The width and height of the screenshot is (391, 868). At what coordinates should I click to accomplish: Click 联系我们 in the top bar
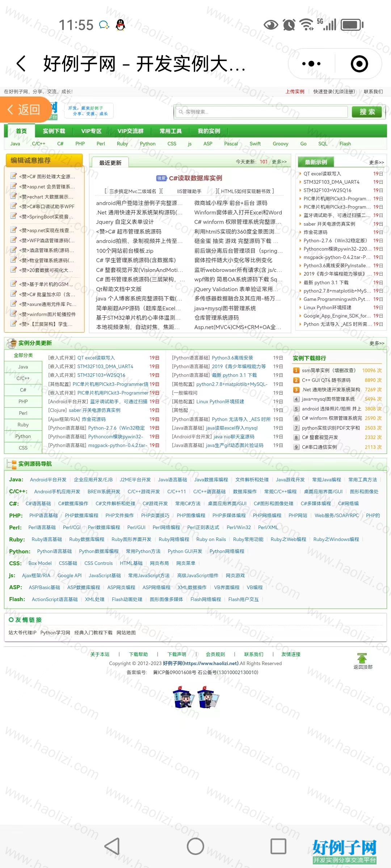373,92
